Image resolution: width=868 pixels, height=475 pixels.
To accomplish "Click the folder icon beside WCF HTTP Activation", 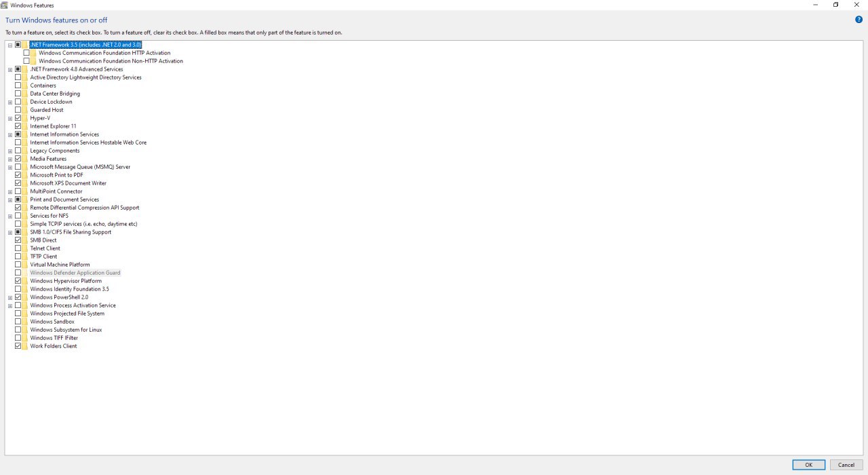I will (35, 53).
